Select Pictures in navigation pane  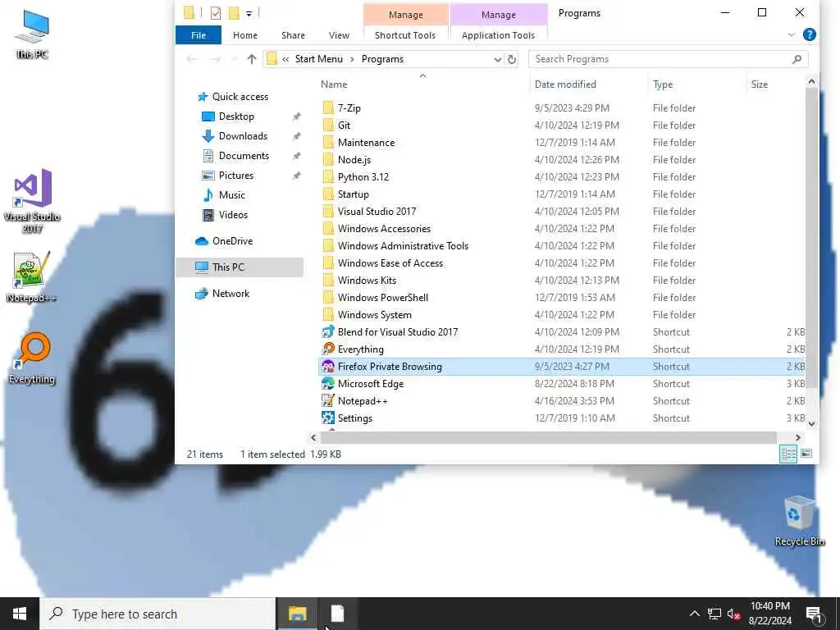pyautogui.click(x=235, y=176)
